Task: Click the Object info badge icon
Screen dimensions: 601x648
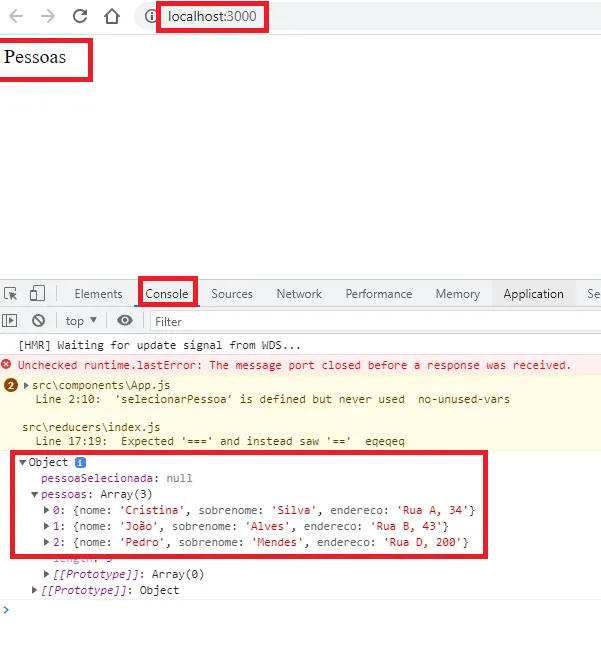Action: click(80, 462)
